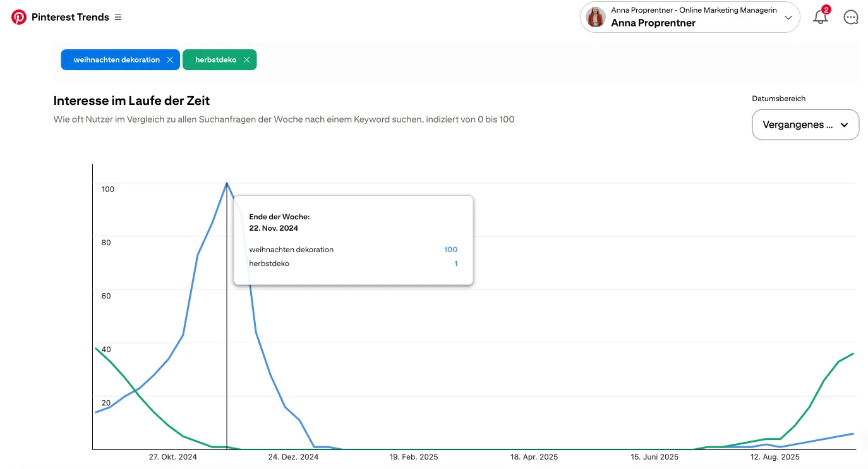Click the '12. Aug. 2025' axis label

[x=775, y=457]
